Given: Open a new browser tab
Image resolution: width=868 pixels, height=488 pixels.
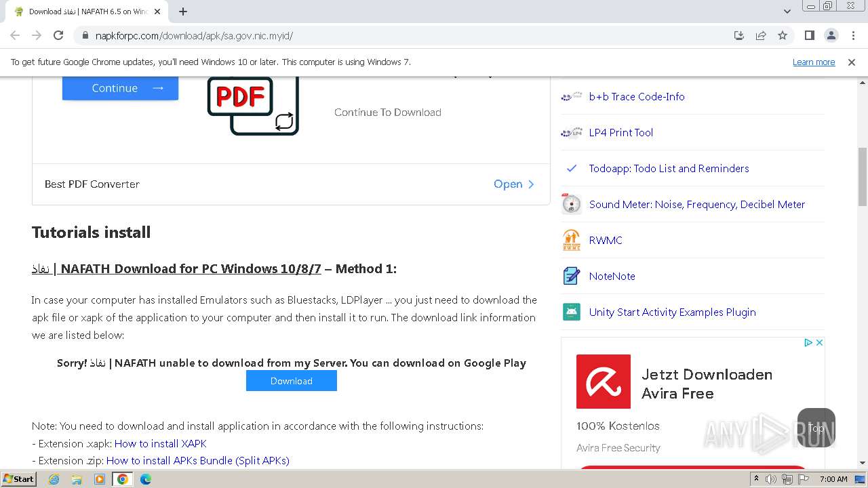Looking at the screenshot, I should pyautogui.click(x=183, y=11).
